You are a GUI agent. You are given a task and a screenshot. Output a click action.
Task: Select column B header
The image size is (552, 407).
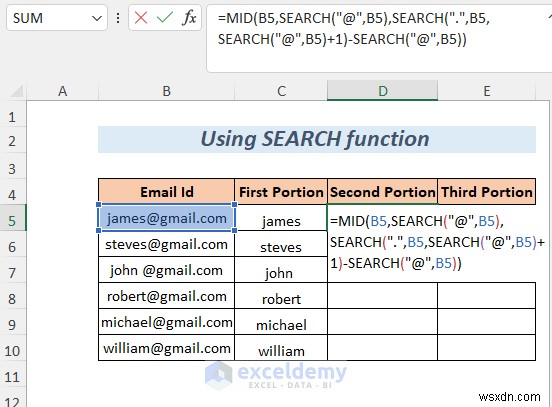coord(167,91)
